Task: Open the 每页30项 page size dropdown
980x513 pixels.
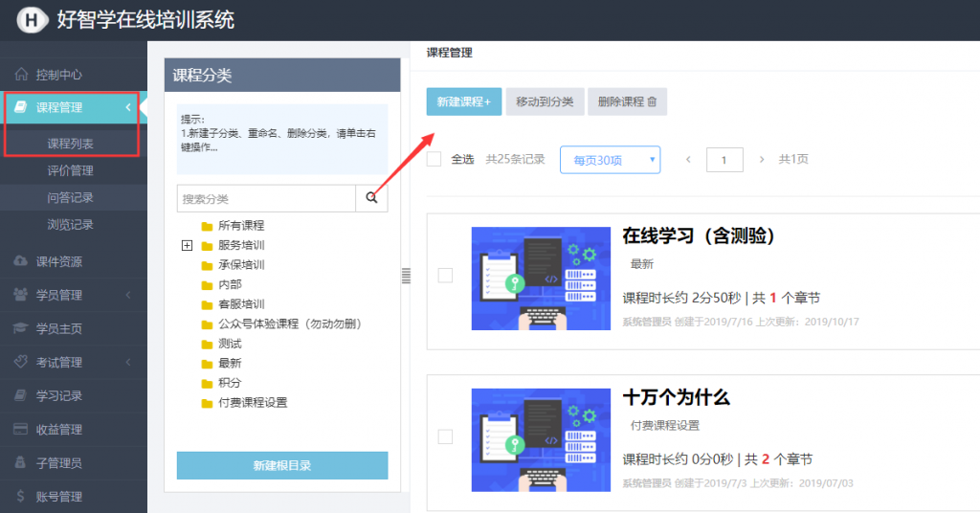Action: [610, 160]
